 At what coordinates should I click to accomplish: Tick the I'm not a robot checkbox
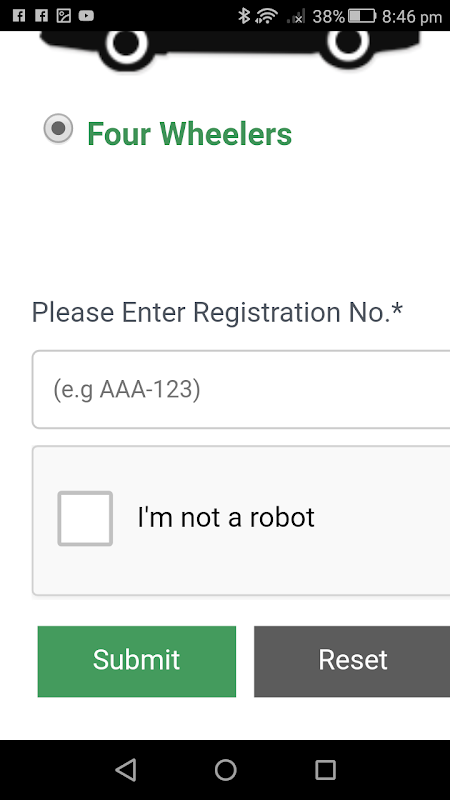[x=85, y=518]
